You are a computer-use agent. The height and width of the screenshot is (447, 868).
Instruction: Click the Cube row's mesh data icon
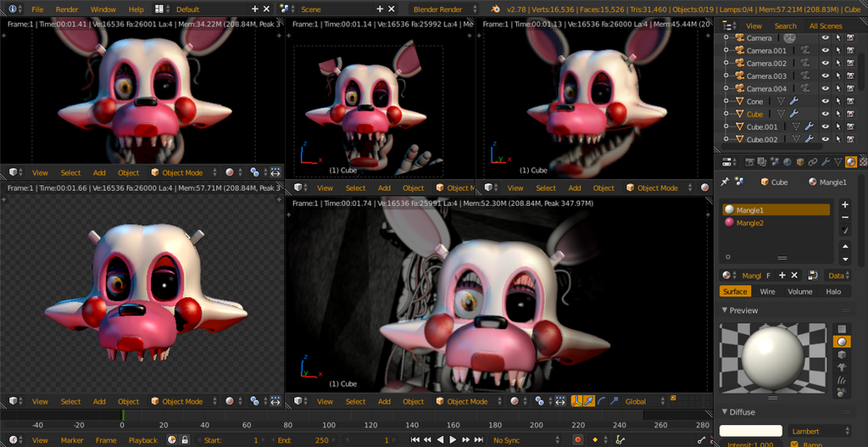781,115
